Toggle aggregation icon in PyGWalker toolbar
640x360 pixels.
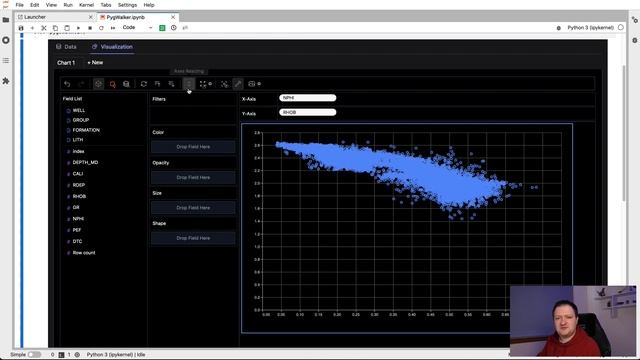98,84
